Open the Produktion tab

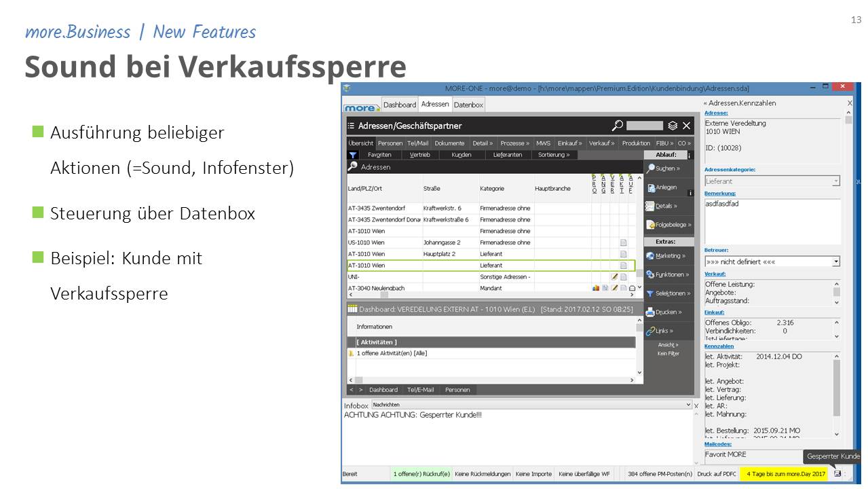tap(636, 143)
